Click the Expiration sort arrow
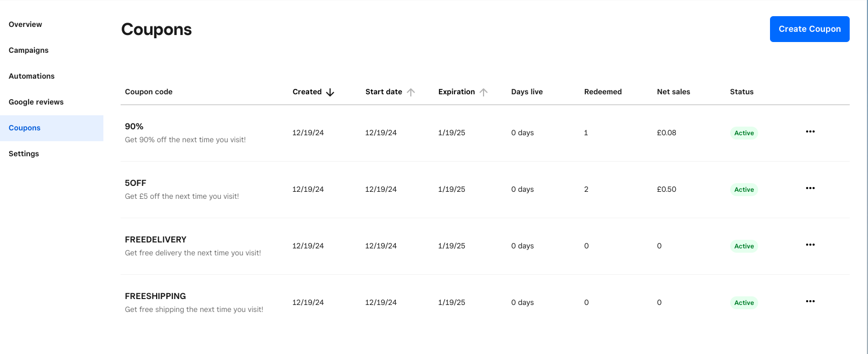 pos(484,92)
